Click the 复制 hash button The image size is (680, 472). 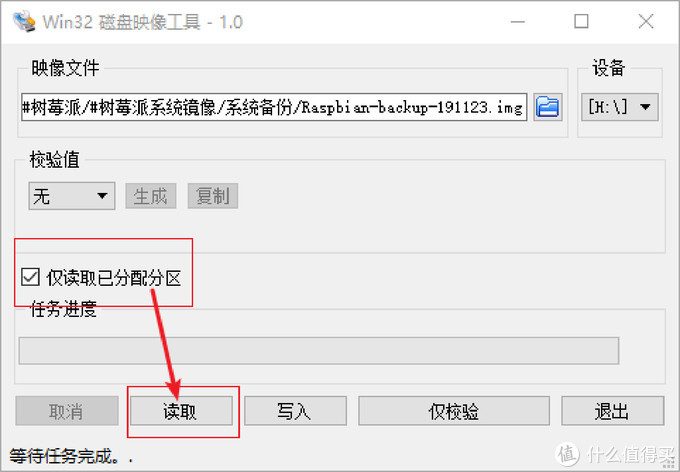coord(213,196)
